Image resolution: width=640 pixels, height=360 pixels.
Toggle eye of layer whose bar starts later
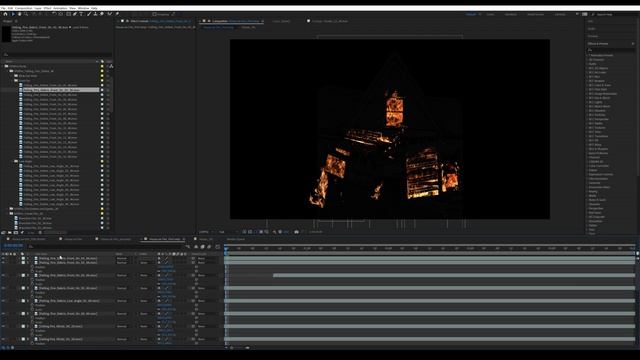pyautogui.click(x=3, y=275)
